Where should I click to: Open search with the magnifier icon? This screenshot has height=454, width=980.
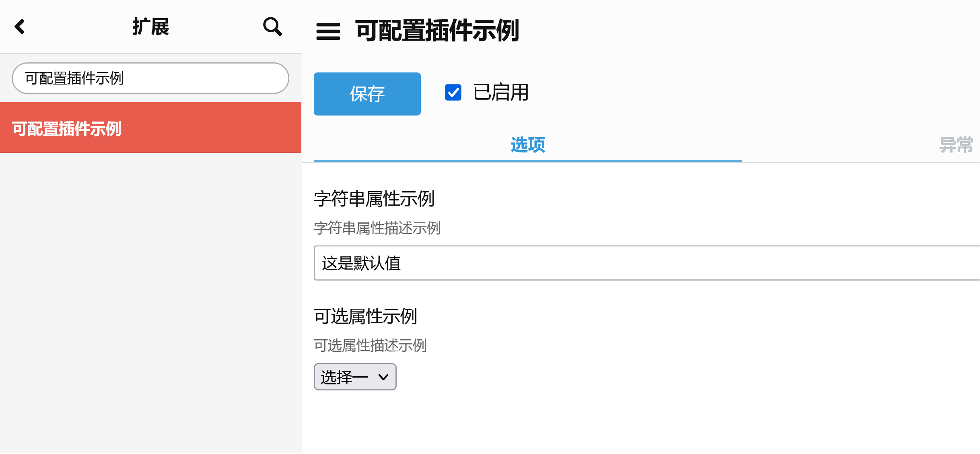272,27
